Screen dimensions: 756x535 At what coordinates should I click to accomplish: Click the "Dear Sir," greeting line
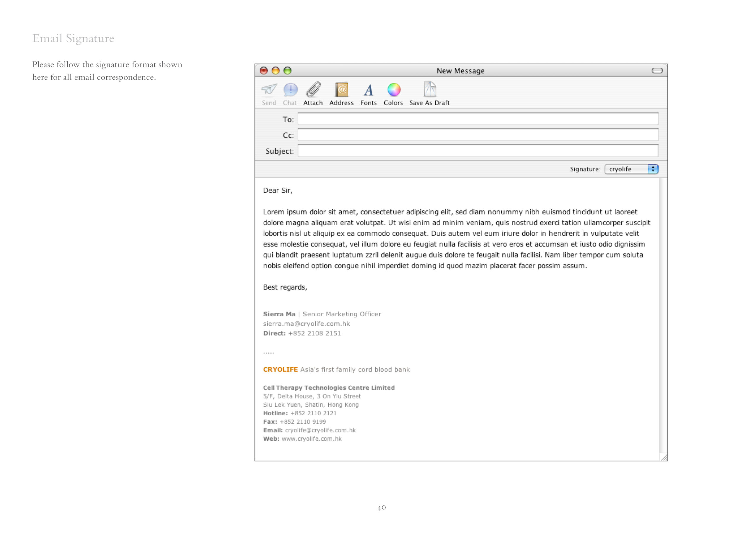(x=278, y=191)
